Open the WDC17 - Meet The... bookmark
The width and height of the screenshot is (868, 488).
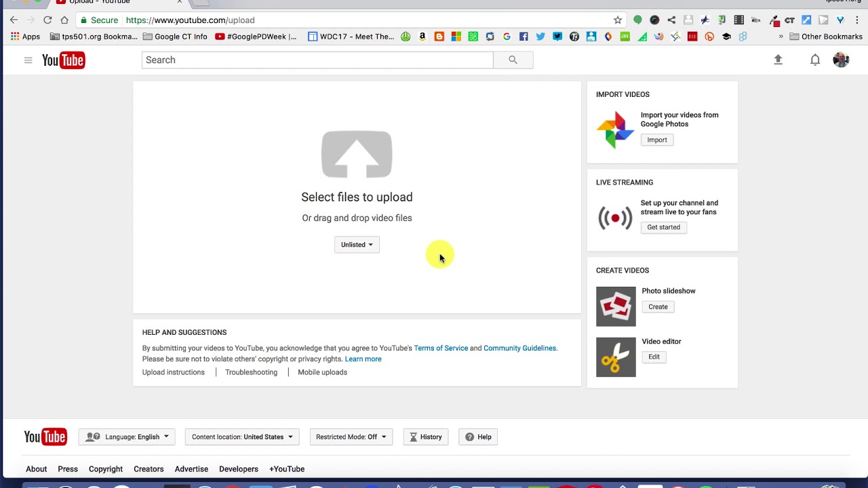coord(351,37)
